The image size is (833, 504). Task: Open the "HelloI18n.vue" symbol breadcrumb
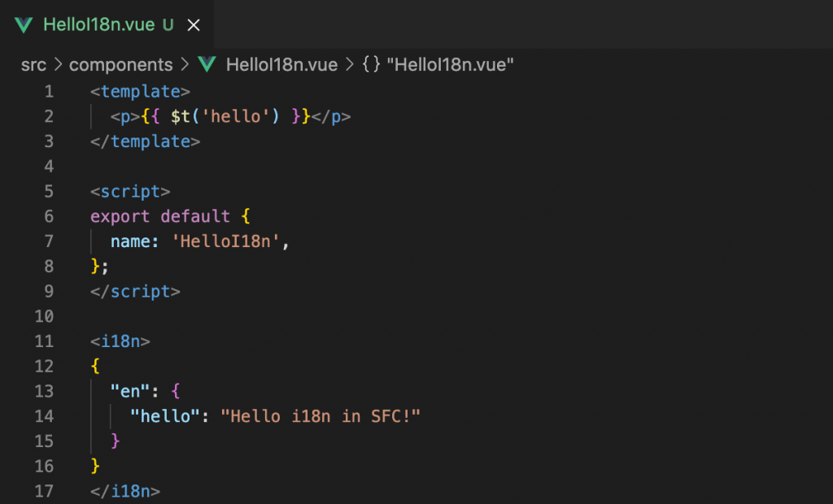pyautogui.click(x=450, y=65)
